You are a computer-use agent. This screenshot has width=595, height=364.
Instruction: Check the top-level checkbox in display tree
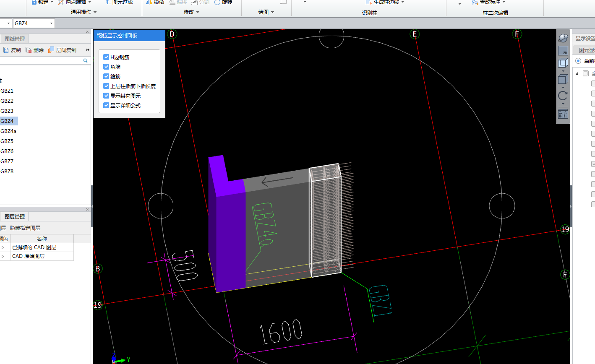[x=586, y=73]
